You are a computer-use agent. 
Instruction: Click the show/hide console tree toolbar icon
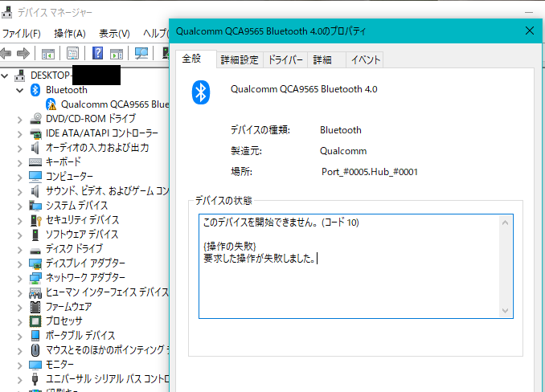pyautogui.click(x=48, y=54)
